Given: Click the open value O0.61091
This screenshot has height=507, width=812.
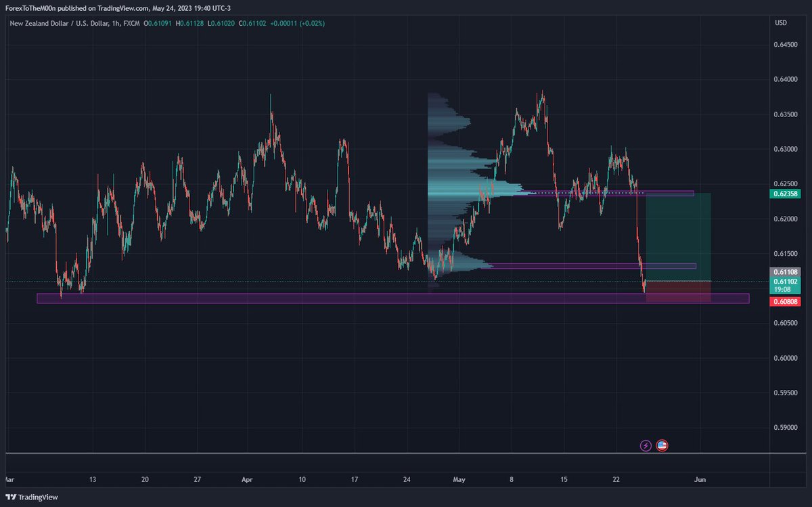Looking at the screenshot, I should click(158, 23).
